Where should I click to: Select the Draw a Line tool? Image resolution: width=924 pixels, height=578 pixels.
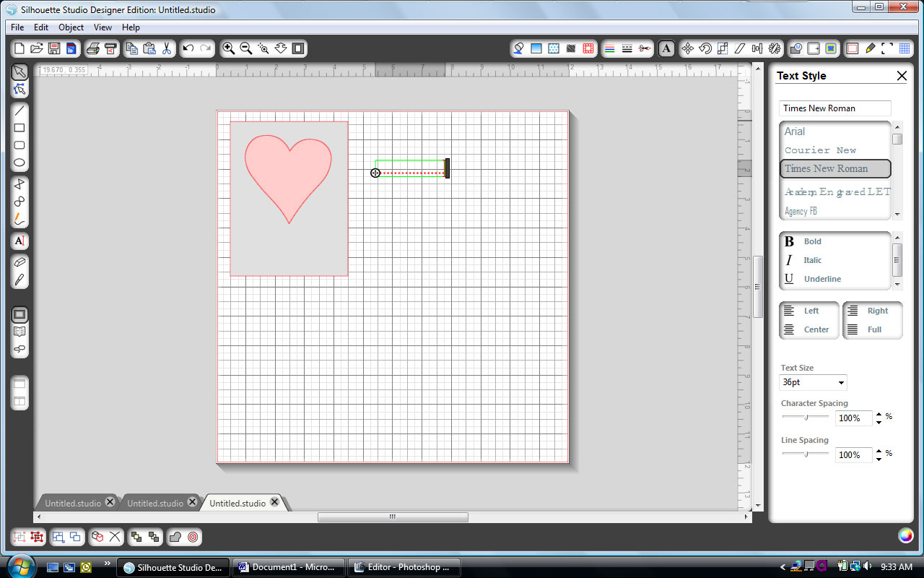pos(19,111)
